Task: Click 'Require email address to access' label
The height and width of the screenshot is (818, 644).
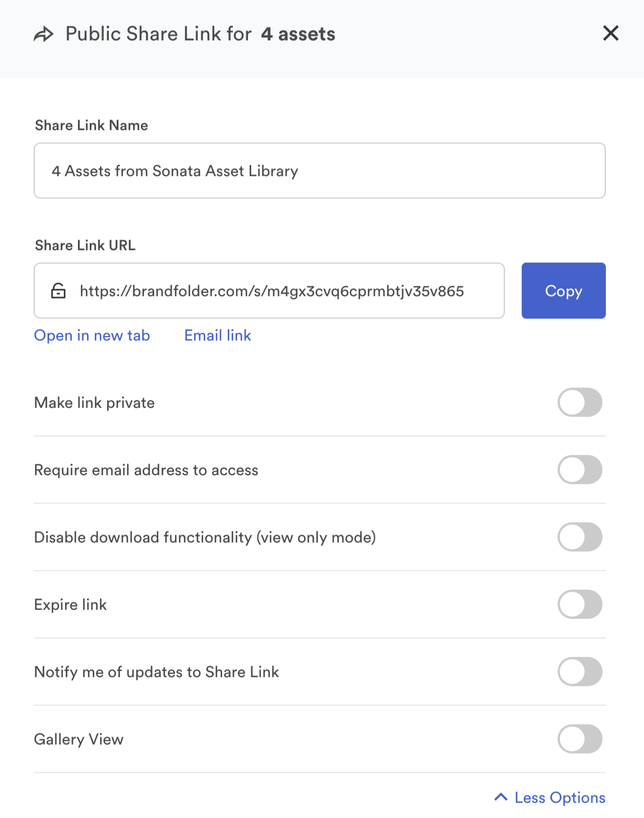Action: coord(146,470)
